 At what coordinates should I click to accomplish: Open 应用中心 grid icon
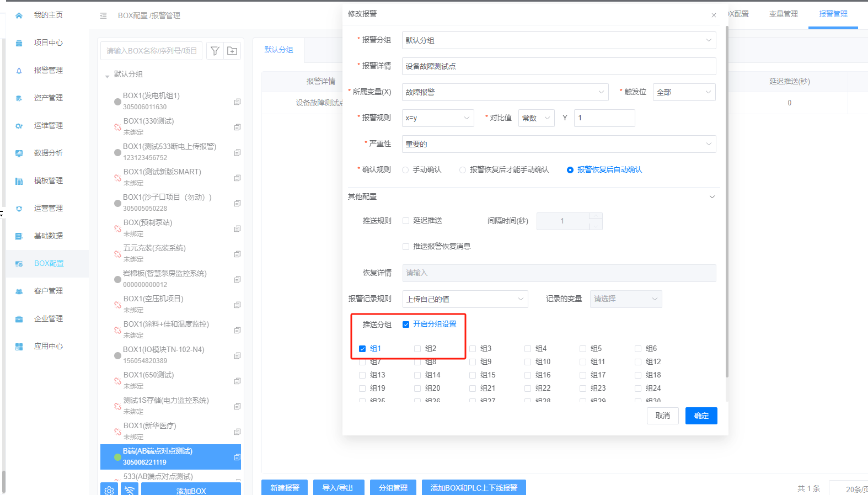pos(19,347)
